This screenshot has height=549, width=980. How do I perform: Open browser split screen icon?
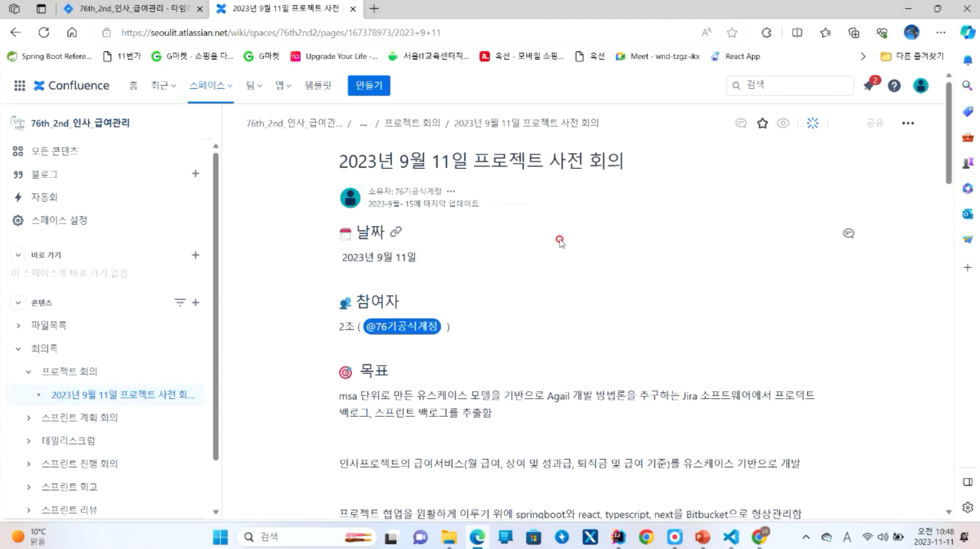(x=797, y=32)
